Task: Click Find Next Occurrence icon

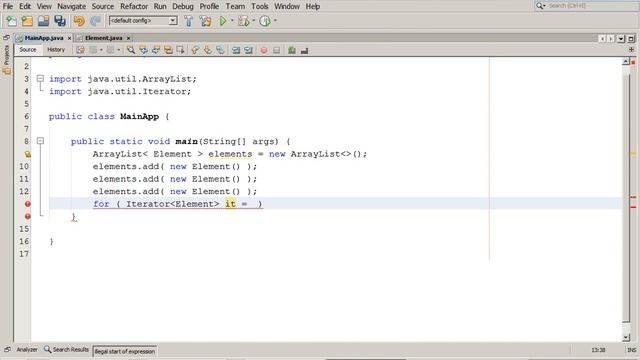Action: click(x=156, y=50)
